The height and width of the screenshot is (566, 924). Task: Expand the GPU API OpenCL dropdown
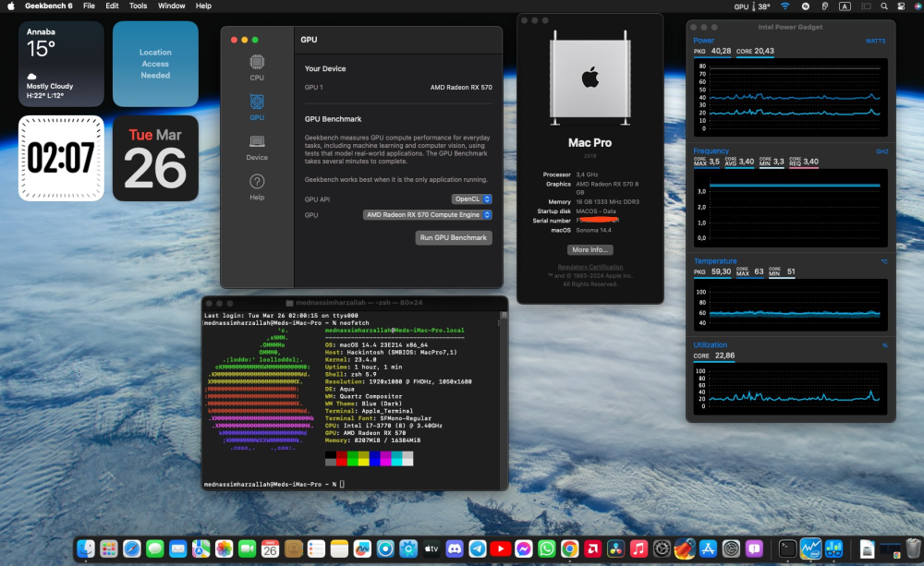tap(471, 199)
